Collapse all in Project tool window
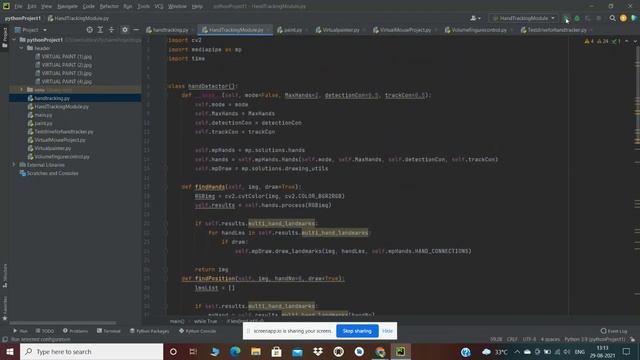Screen dimensions: 640x360 pyautogui.click(x=111, y=30)
